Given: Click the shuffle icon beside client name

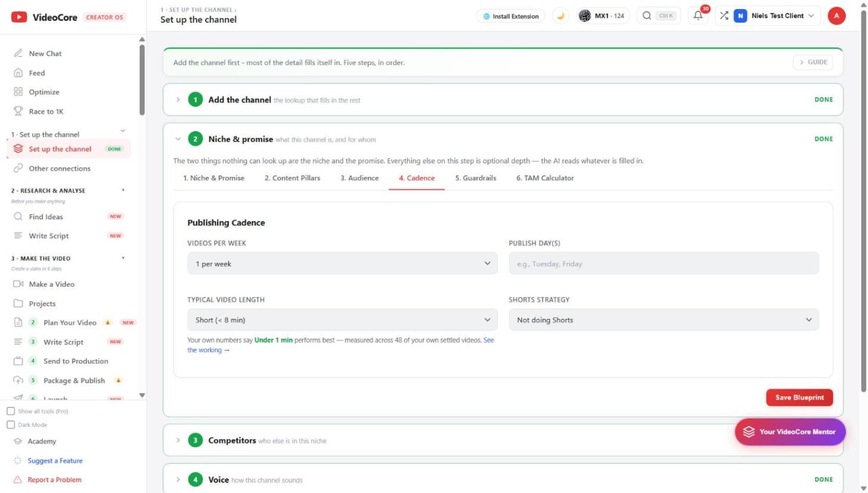Looking at the screenshot, I should tap(724, 16).
